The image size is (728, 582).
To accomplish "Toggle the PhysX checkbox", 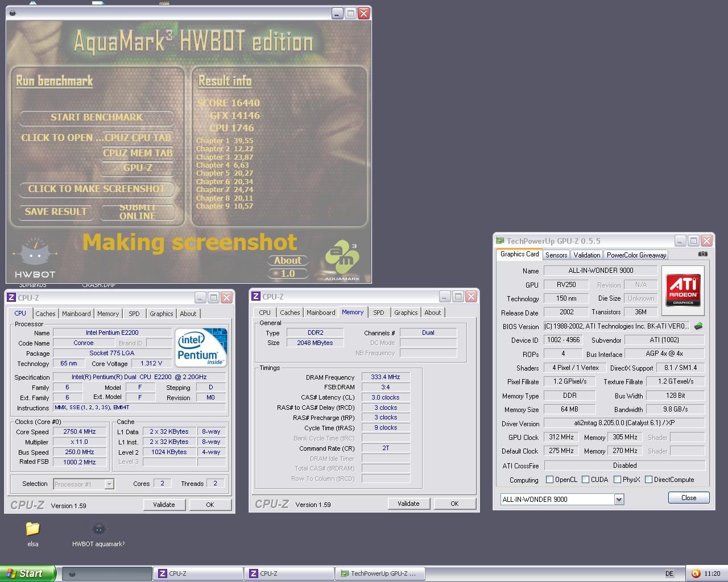I will pyautogui.click(x=617, y=480).
